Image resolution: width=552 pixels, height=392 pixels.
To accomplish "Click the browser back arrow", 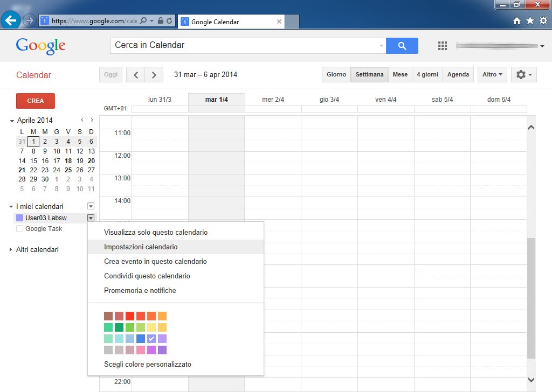I will [11, 21].
